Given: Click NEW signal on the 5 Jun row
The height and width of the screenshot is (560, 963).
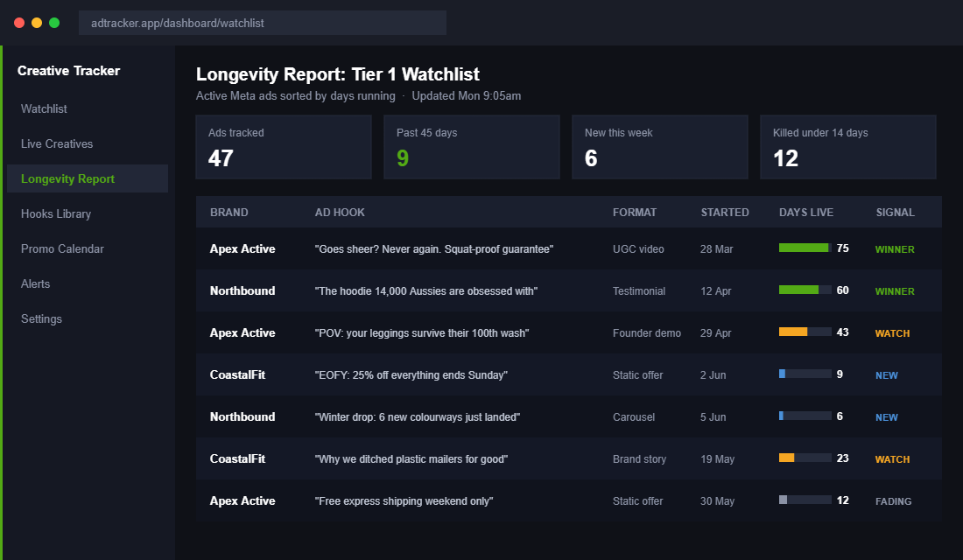Looking at the screenshot, I should pyautogui.click(x=887, y=416).
